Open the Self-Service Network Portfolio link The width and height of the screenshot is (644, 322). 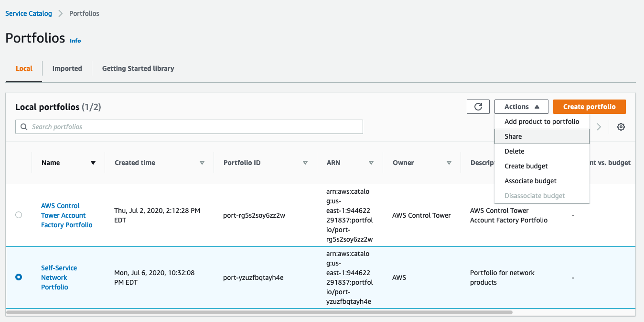click(59, 277)
